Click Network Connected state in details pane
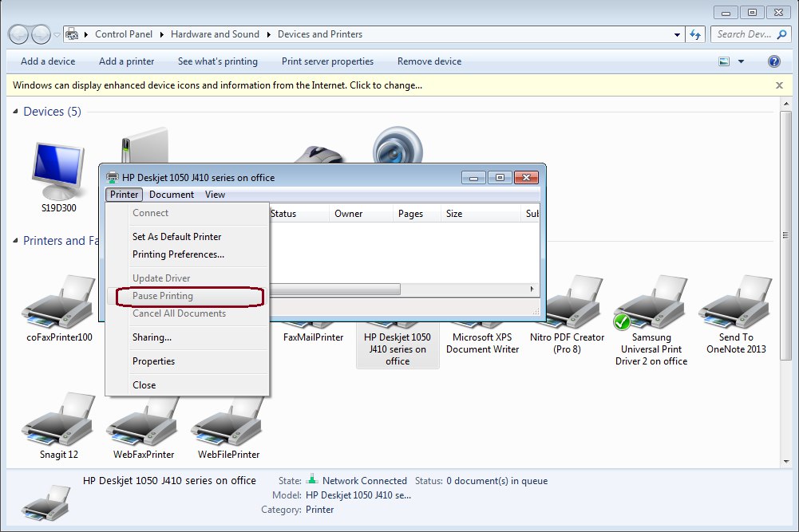 point(364,481)
